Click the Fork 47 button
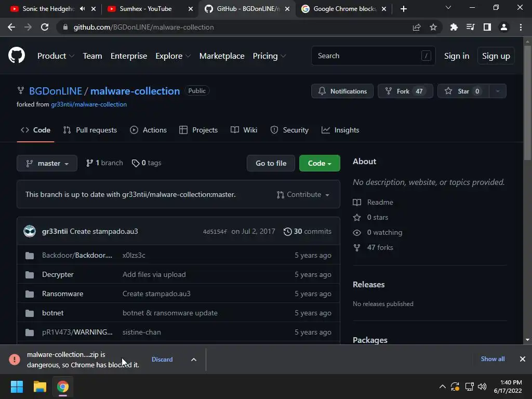 pos(405,91)
